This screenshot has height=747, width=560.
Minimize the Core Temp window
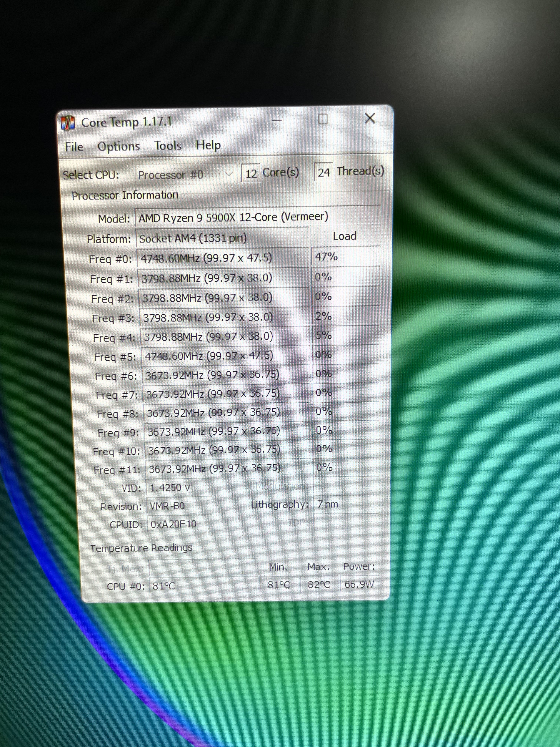point(277,120)
